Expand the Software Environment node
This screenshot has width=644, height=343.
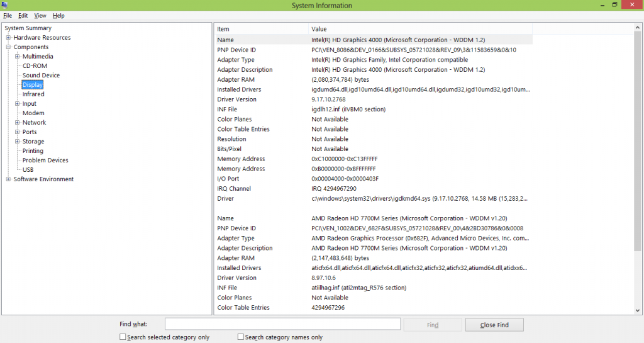pyautogui.click(x=8, y=179)
